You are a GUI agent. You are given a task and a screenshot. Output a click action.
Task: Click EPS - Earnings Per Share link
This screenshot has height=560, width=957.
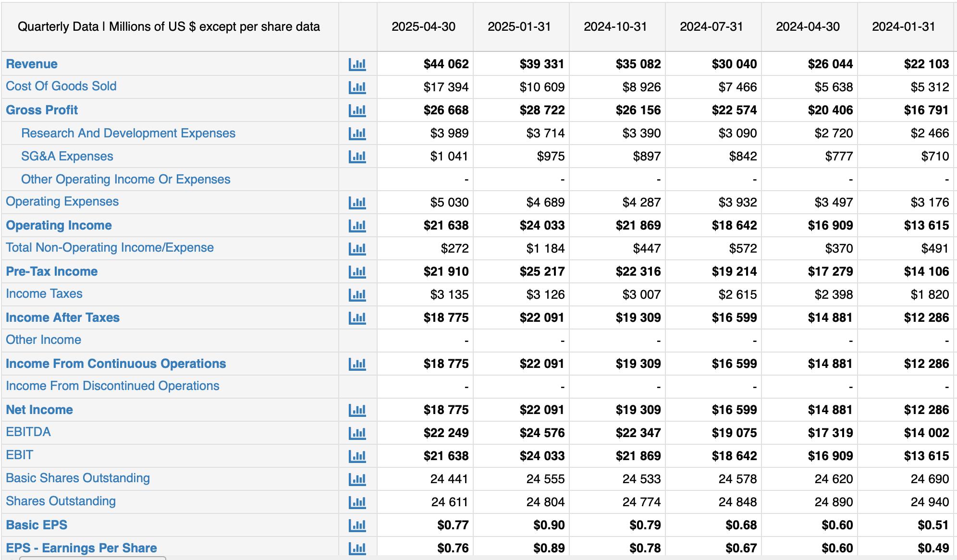point(81,548)
